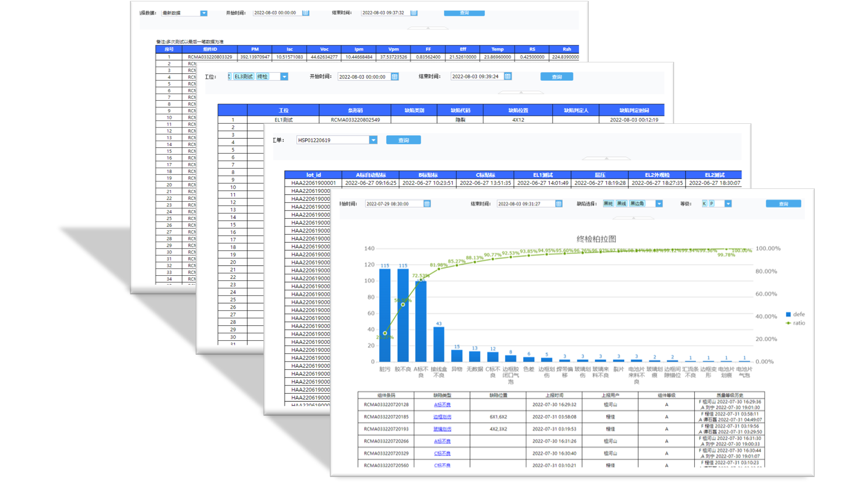Image resolution: width=868 pixels, height=484 pixels.
Task: Open the 工位 station multi-select dropdown
Action: click(x=284, y=77)
